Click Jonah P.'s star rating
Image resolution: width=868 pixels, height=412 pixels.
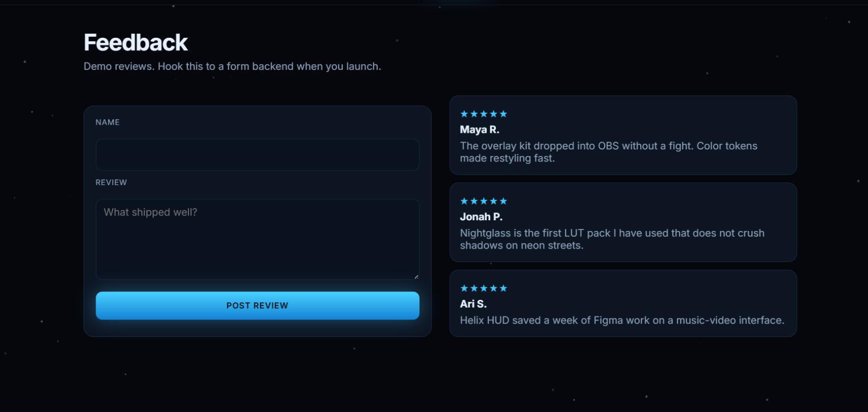pyautogui.click(x=484, y=201)
